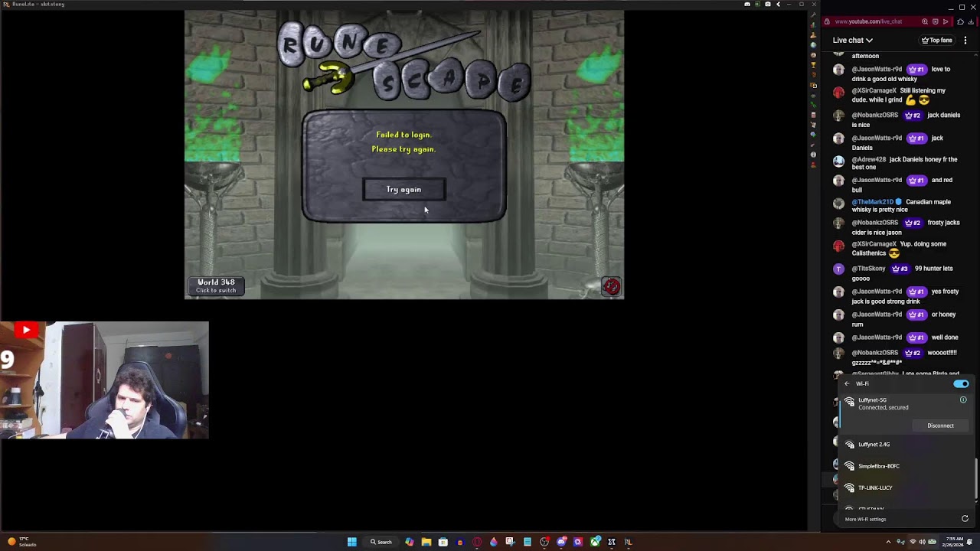Open the browser downloads icon
Screen dimensions: 980x551
(x=970, y=21)
